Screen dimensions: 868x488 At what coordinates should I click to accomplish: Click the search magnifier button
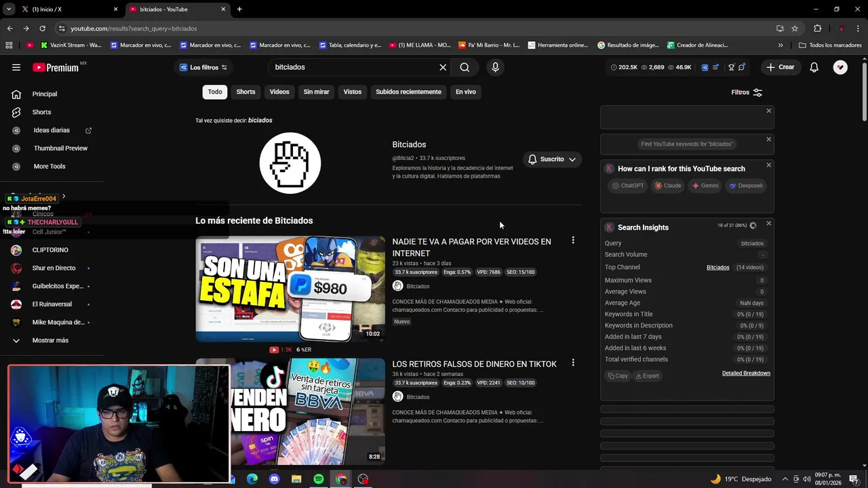pos(465,67)
